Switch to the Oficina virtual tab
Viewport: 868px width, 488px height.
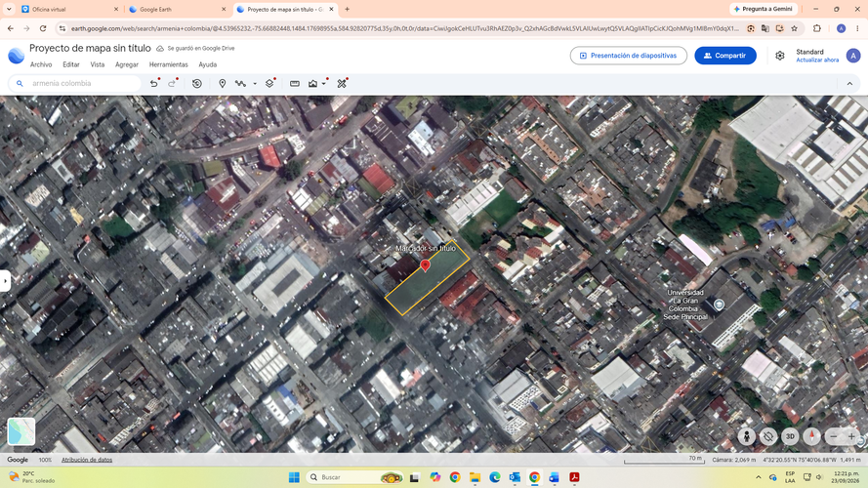point(69,10)
